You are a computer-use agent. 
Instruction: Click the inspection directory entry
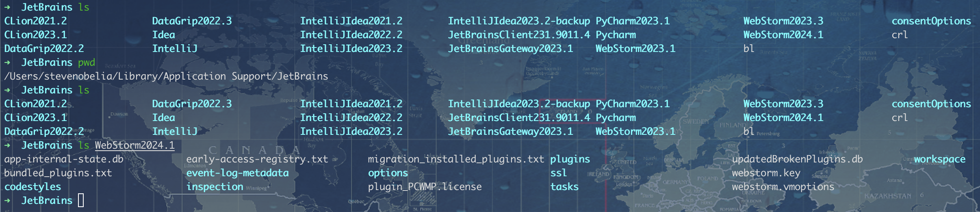pos(215,187)
